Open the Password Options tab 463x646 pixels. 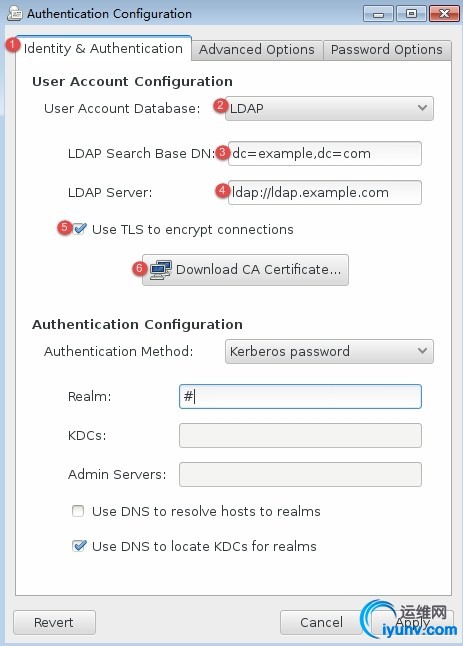pos(387,50)
